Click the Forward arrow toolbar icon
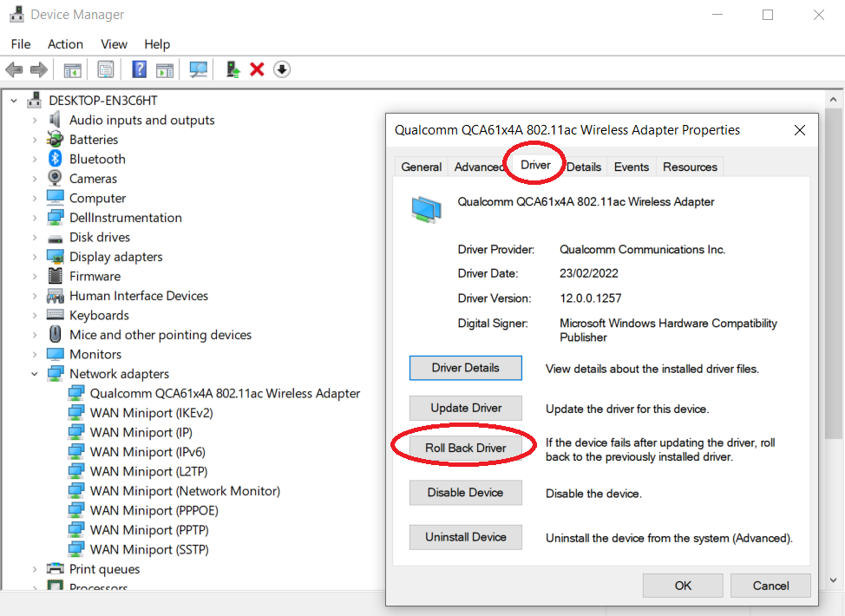The height and width of the screenshot is (616, 845). [x=39, y=69]
